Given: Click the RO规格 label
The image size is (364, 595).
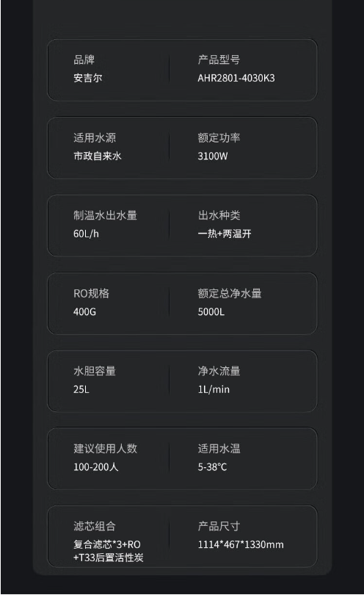Looking at the screenshot, I should click(x=92, y=293).
